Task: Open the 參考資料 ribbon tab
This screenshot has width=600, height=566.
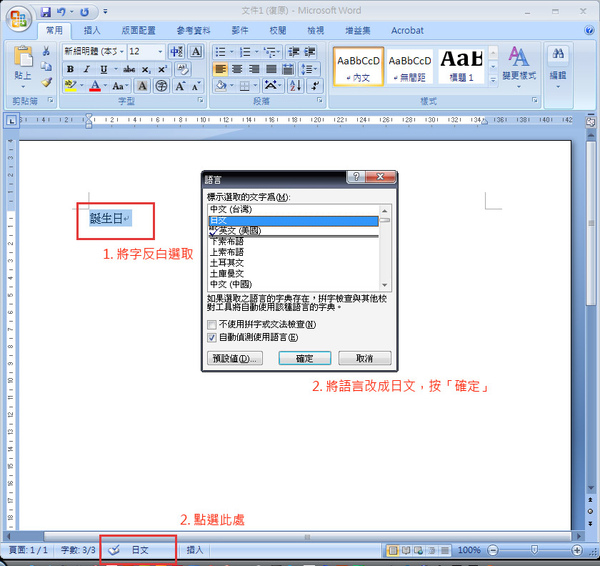Action: coord(193,31)
